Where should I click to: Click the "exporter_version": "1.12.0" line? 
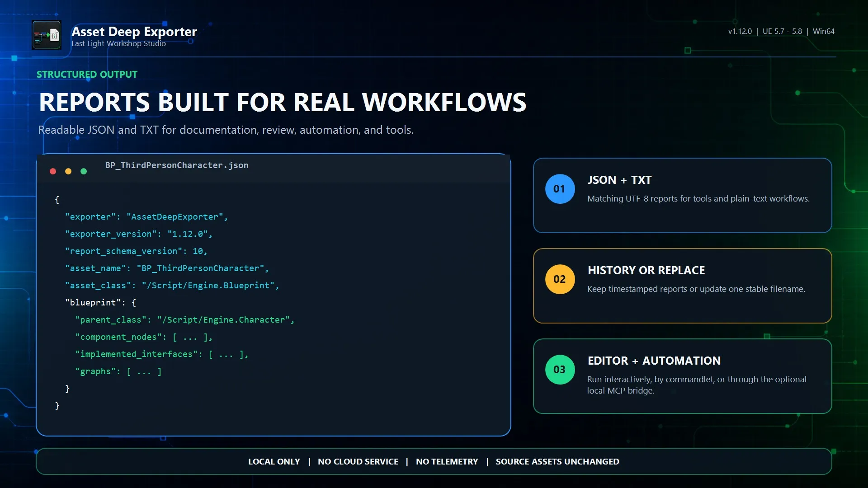point(139,234)
